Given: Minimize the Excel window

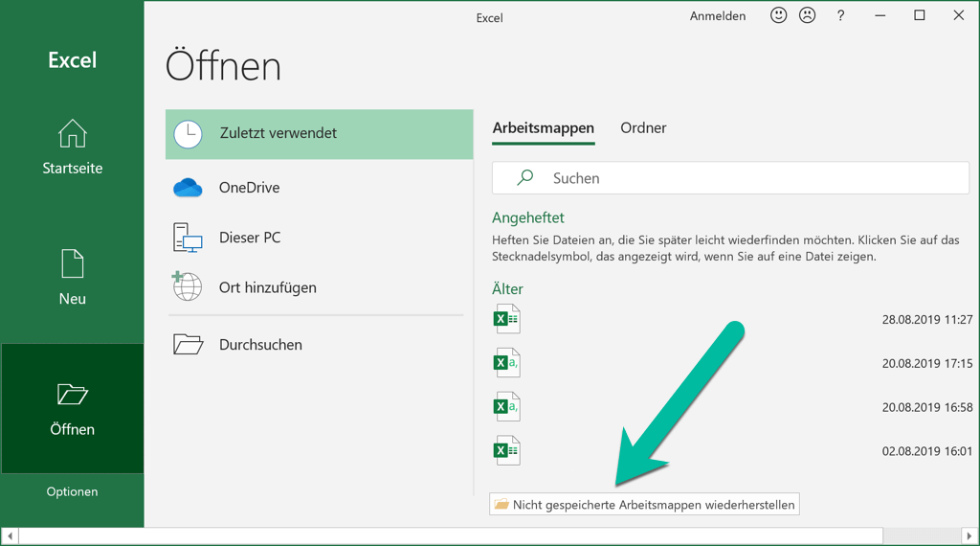Looking at the screenshot, I should [880, 15].
